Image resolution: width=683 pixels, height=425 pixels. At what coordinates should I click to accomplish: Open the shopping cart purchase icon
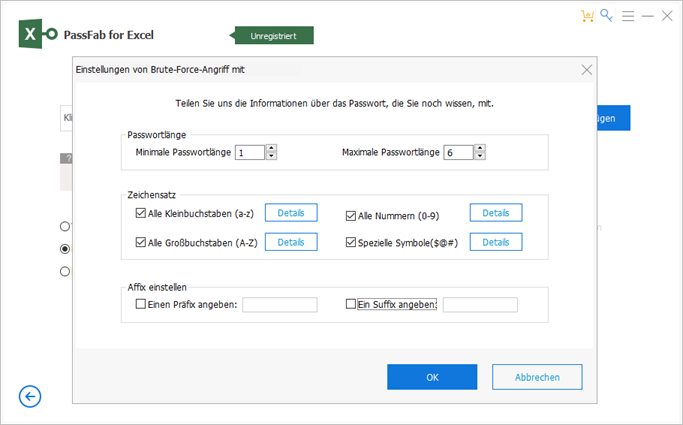pos(587,16)
